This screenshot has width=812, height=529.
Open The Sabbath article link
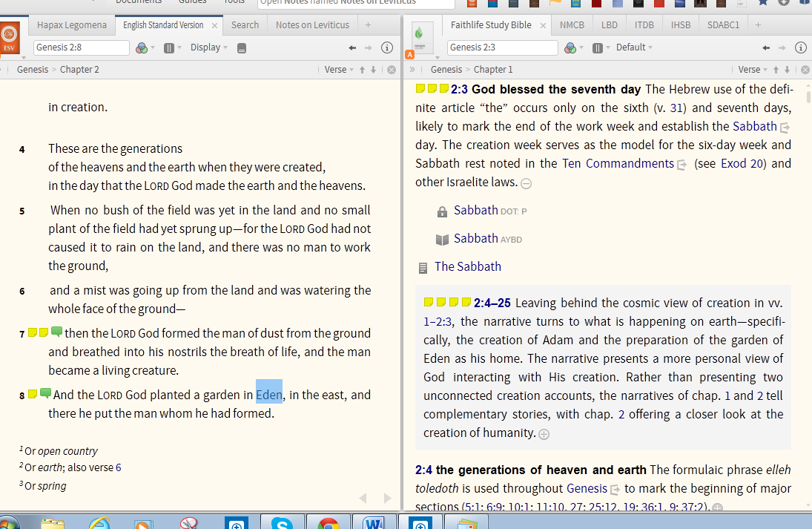click(468, 266)
